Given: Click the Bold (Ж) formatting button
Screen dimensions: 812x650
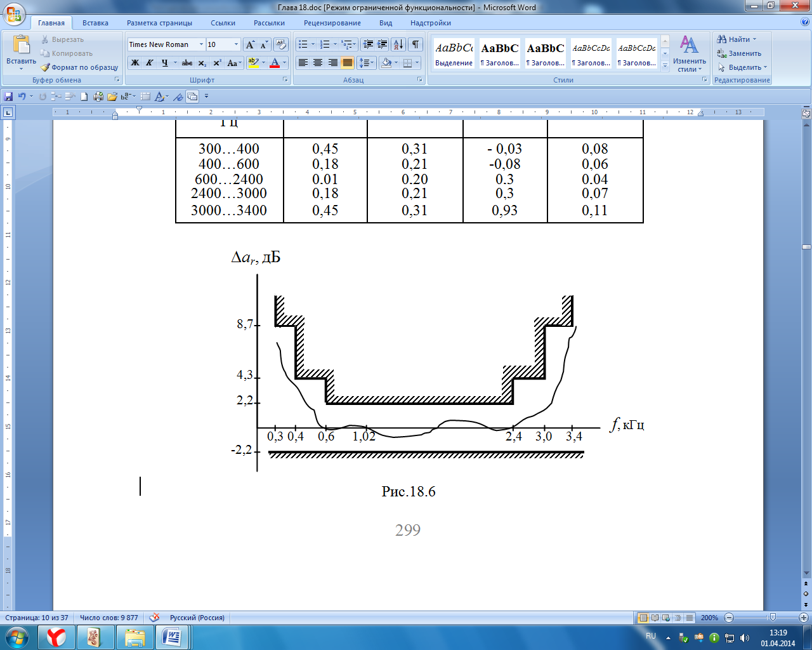Looking at the screenshot, I should 134,63.
